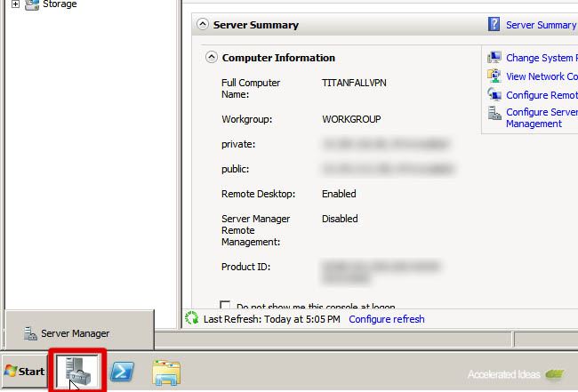Open Server Summary help link
Screen dimensions: 578x392
[542, 25]
